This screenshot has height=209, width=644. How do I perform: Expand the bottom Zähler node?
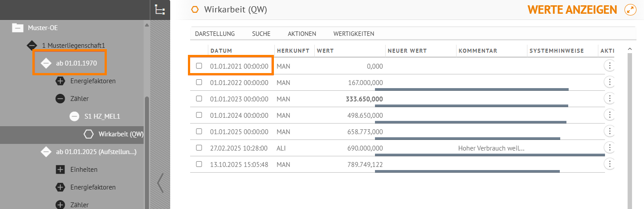[x=60, y=205]
